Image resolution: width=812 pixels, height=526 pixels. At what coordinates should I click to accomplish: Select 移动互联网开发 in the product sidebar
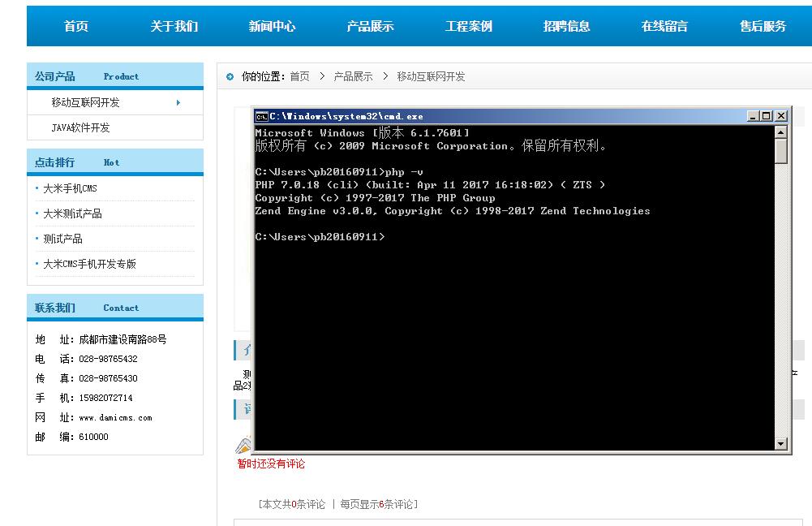85,102
